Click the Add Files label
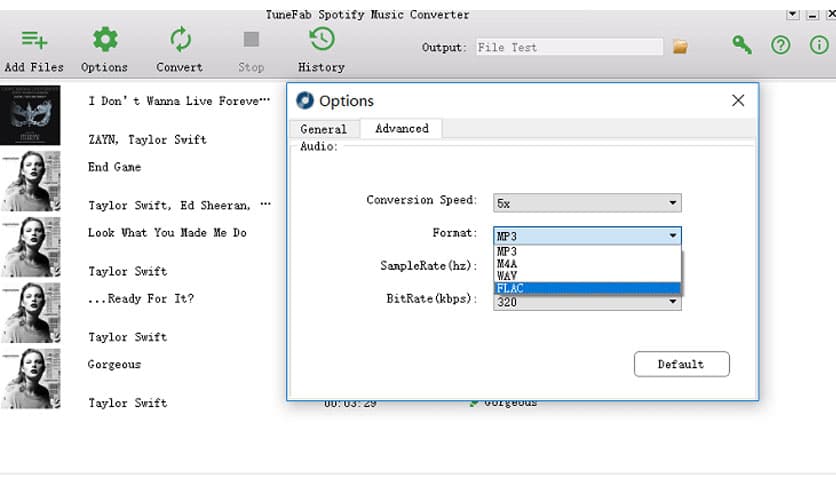The height and width of the screenshot is (484, 836). click(34, 67)
